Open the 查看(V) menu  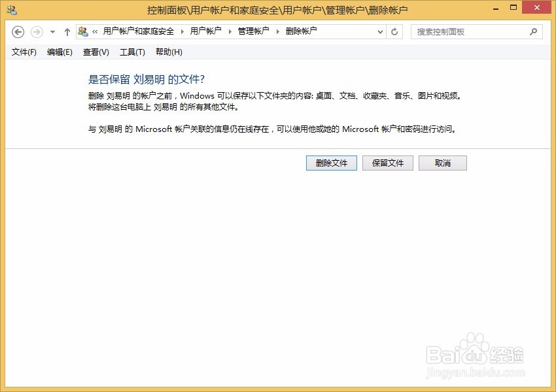[x=96, y=52]
